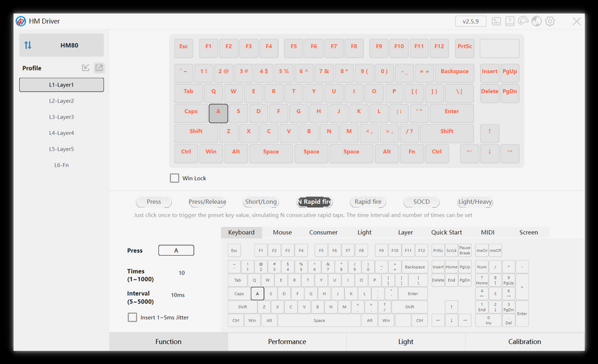Open the theme palette icon
The image size is (598, 364).
523,21
